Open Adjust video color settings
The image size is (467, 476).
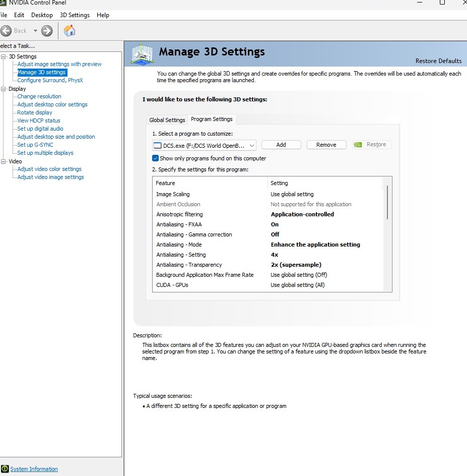click(x=49, y=169)
